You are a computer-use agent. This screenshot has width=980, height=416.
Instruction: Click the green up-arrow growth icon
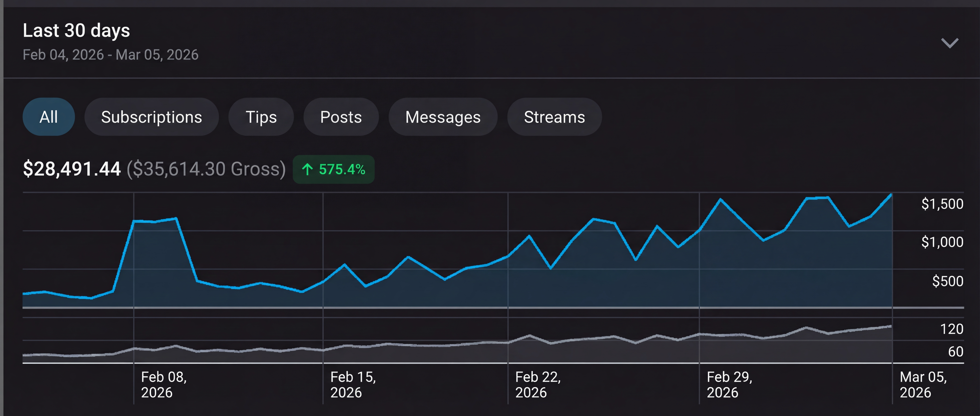[307, 169]
